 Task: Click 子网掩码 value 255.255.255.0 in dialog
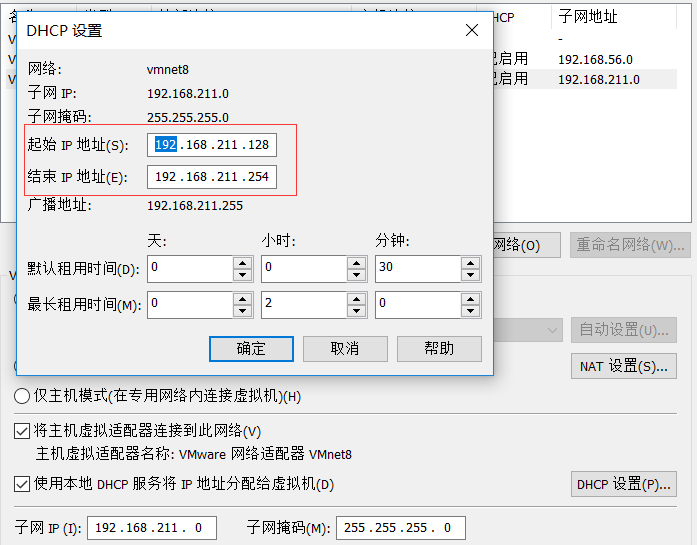(188, 118)
